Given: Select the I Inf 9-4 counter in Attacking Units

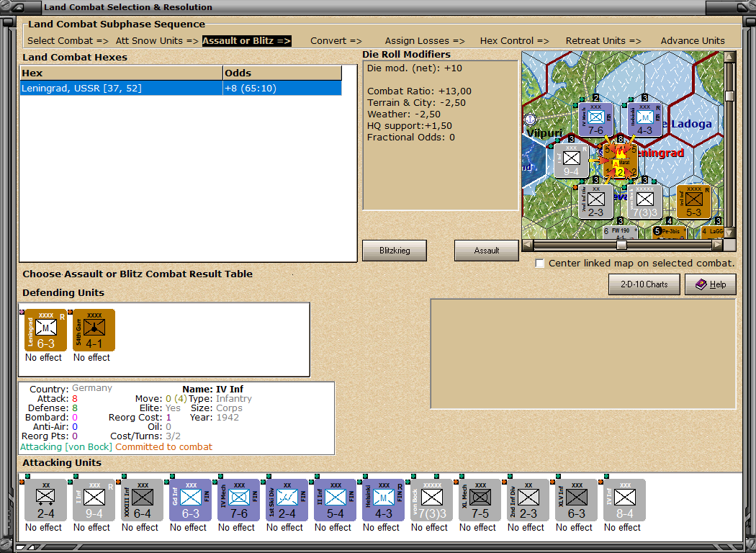Looking at the screenshot, I should (94, 500).
